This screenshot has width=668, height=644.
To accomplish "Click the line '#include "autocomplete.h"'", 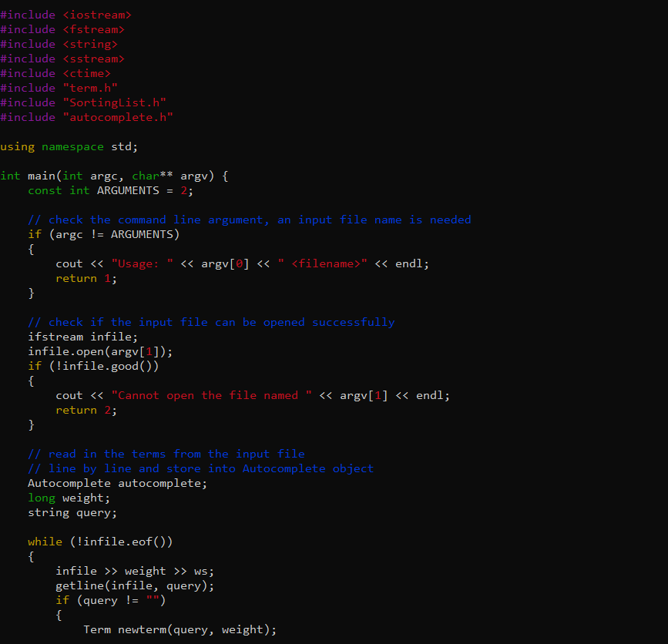I will (x=86, y=117).
